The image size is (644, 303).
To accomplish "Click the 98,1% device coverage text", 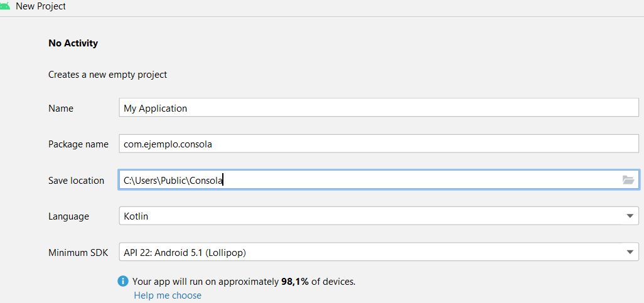I will click(x=294, y=282).
